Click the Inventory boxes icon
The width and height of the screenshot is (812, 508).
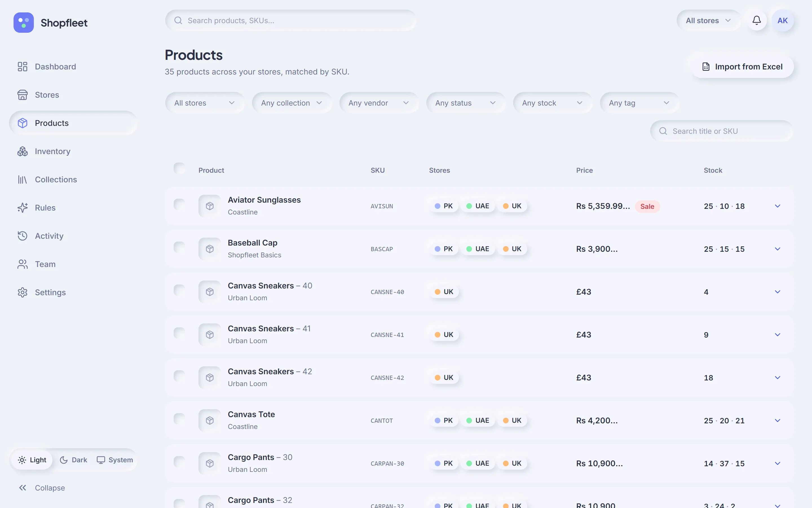pyautogui.click(x=23, y=151)
